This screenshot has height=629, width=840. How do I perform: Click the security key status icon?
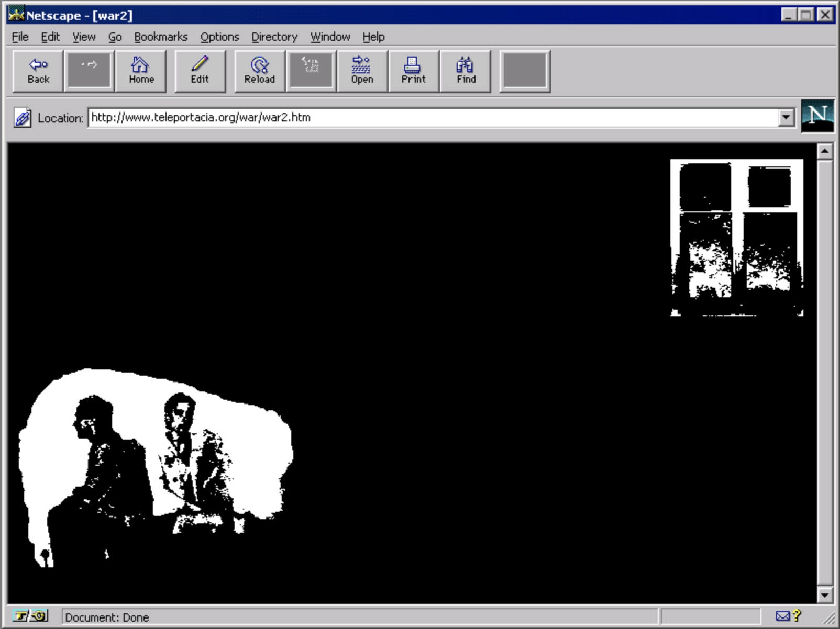click(x=30, y=616)
